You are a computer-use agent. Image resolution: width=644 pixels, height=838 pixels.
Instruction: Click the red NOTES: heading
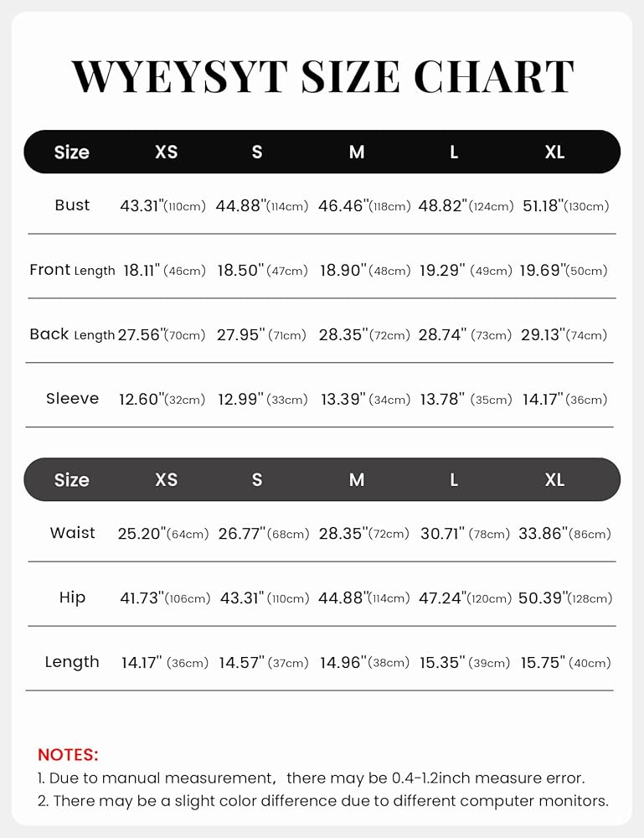68,755
